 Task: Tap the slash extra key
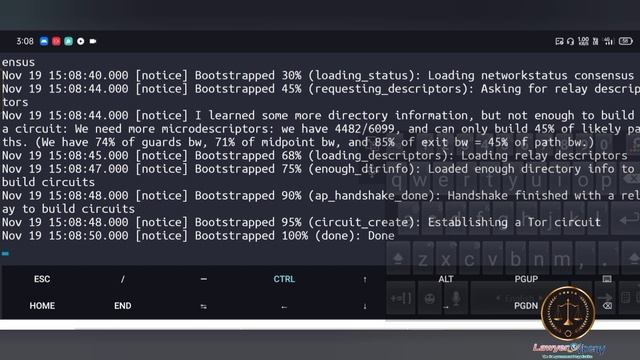tap(122, 279)
